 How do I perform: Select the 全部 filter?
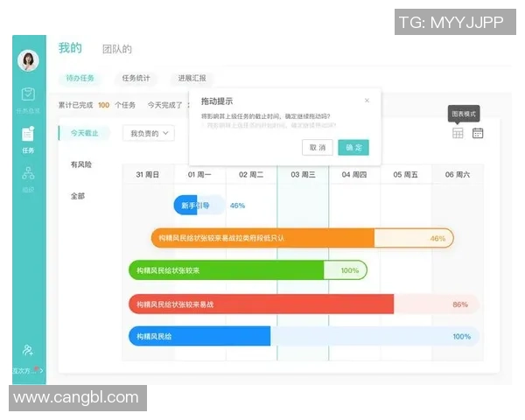(78, 196)
